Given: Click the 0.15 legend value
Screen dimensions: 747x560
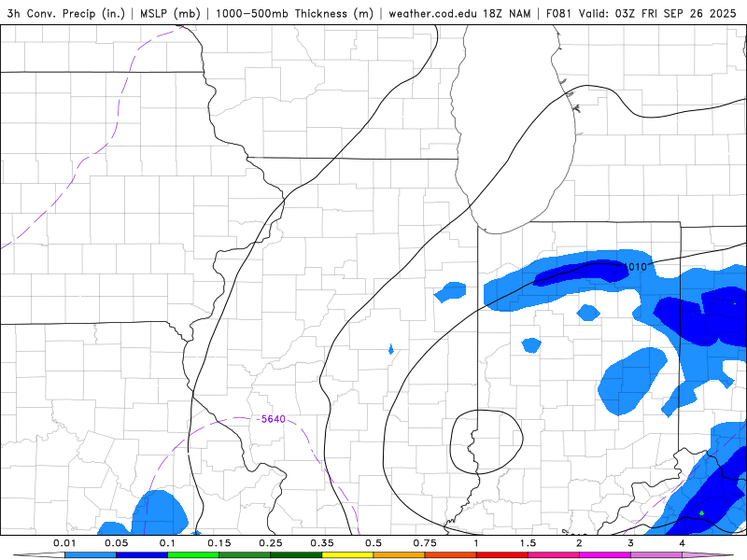Looking at the screenshot, I should pos(219,543).
